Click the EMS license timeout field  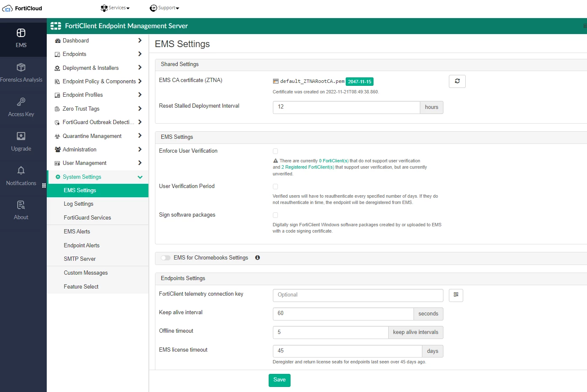click(x=347, y=351)
